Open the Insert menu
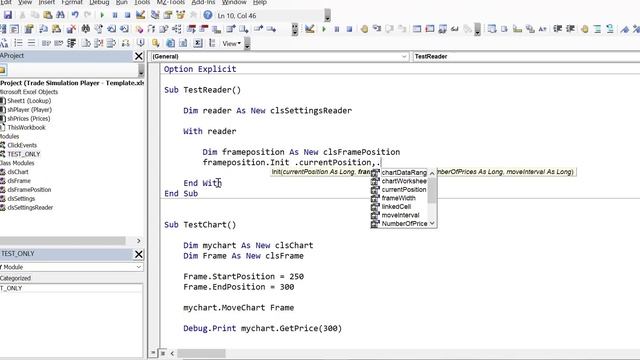 [x=47, y=2]
